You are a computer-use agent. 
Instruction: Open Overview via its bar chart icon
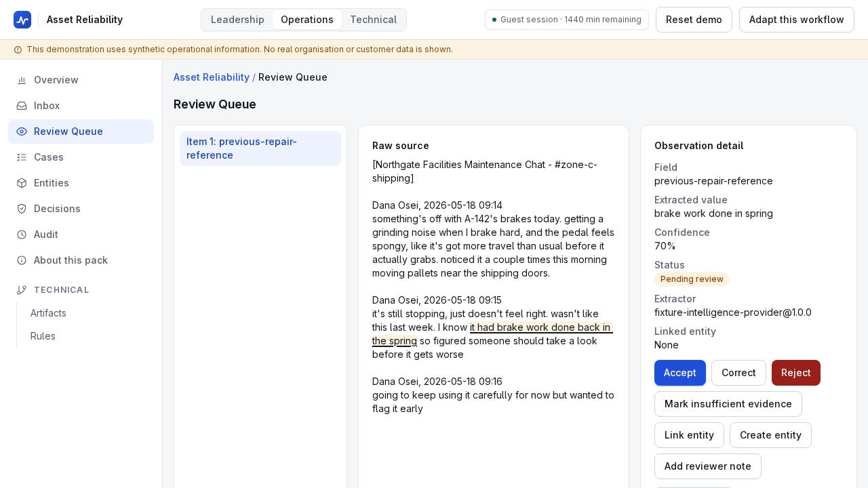pyautogui.click(x=22, y=80)
